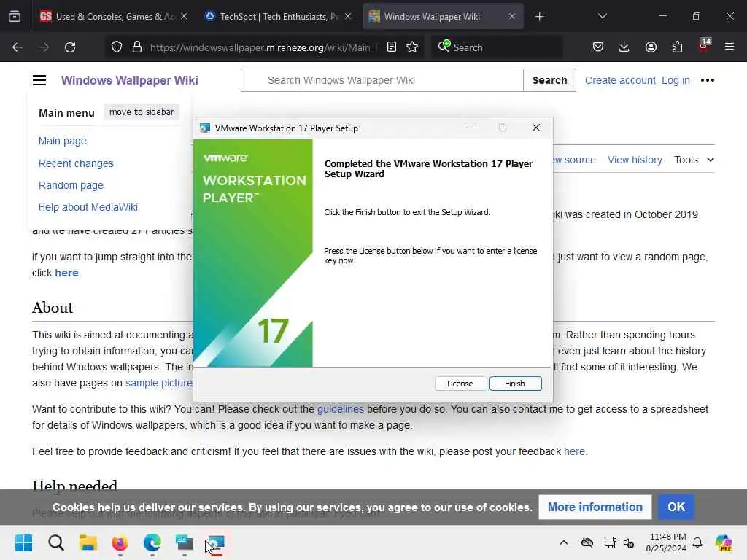
Task: Click the muted volume tray icon
Action: pyautogui.click(x=629, y=542)
